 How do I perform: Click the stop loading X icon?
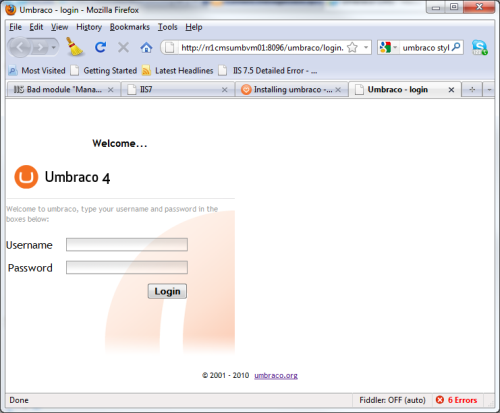tap(123, 47)
